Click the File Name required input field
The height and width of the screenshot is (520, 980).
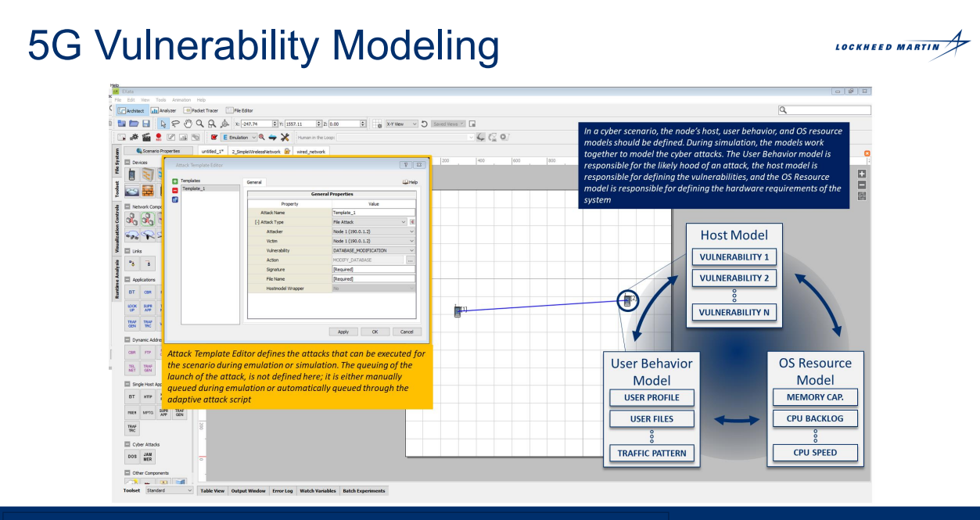tap(374, 278)
